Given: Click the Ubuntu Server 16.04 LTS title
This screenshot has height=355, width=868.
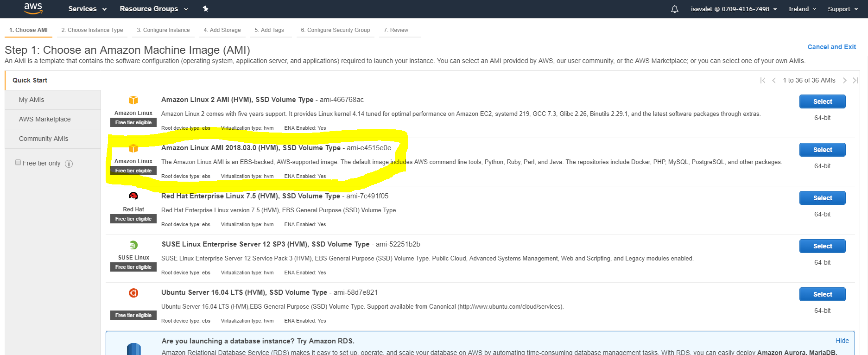Looking at the screenshot, I should pyautogui.click(x=244, y=292).
